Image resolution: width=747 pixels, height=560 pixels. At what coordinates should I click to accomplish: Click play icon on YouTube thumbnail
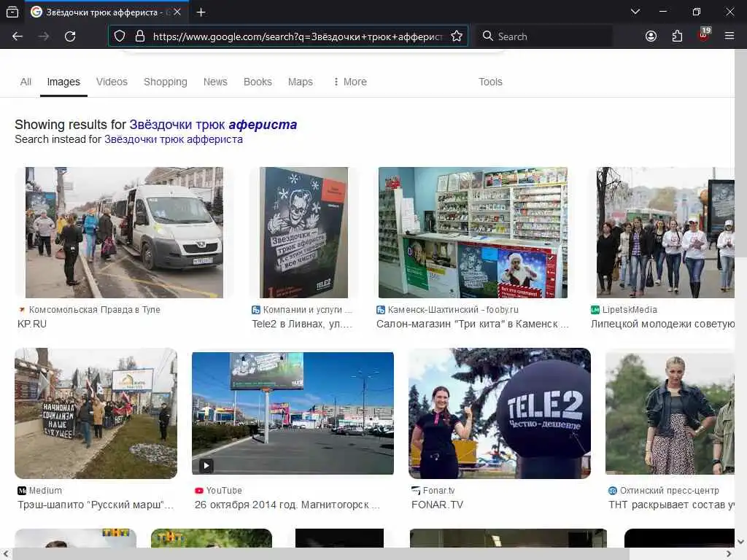tap(206, 466)
